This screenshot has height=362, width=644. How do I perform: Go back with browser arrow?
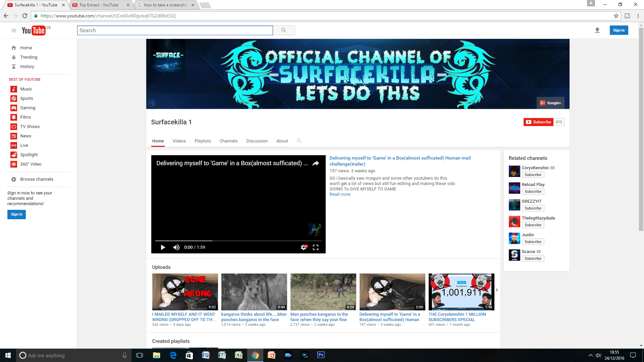[6, 16]
